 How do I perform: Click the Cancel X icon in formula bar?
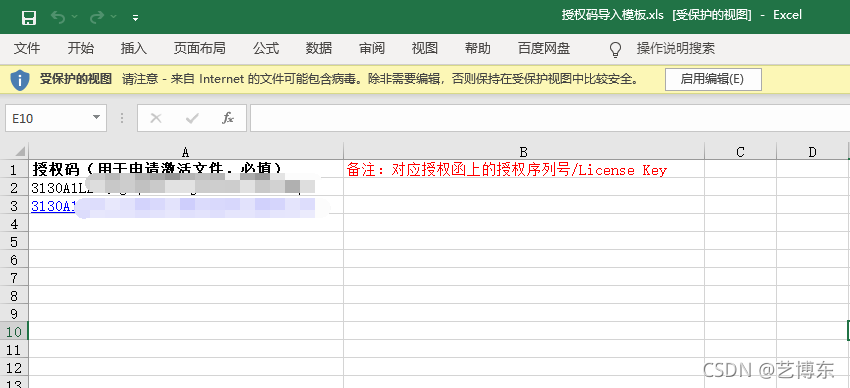pyautogui.click(x=156, y=118)
